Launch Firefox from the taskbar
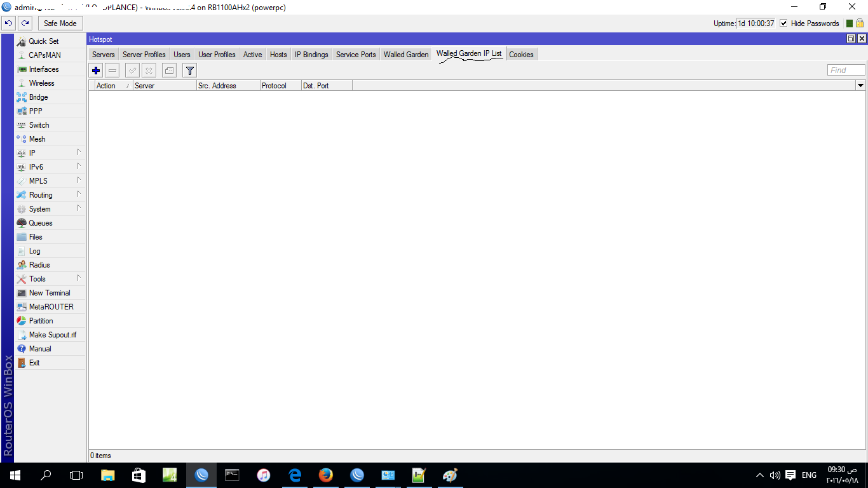Screen dimensions: 868x488 [326, 475]
